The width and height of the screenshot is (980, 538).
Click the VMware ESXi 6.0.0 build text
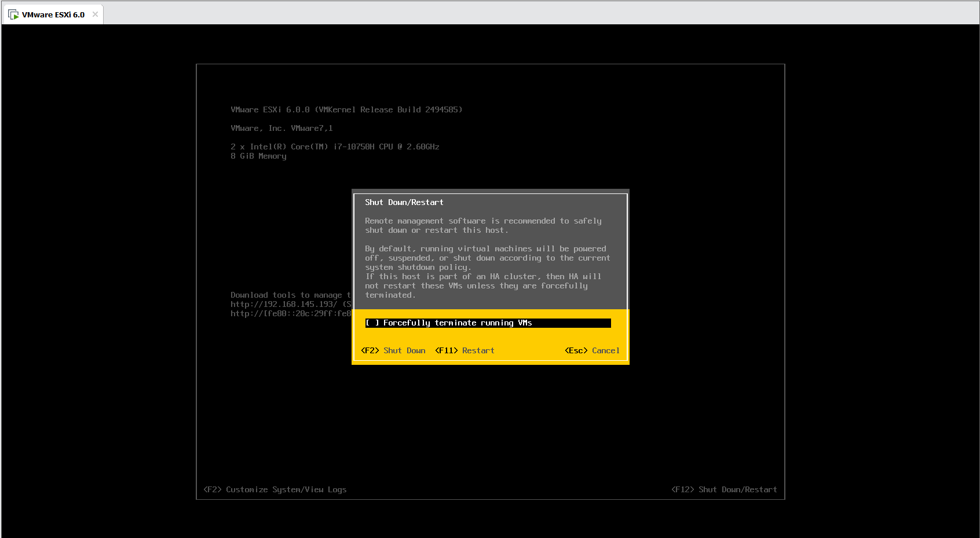pyautogui.click(x=346, y=110)
